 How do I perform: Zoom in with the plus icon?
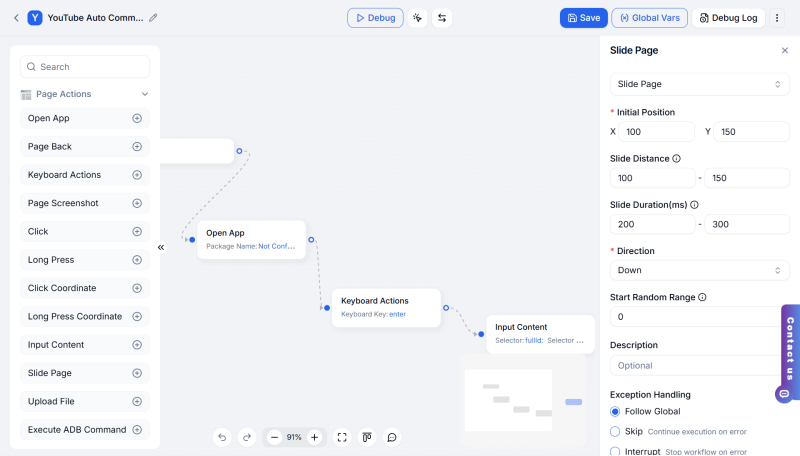314,437
